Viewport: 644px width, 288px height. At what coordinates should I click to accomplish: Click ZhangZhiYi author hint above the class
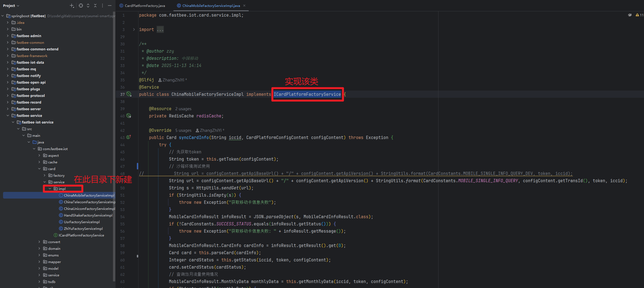(x=172, y=80)
